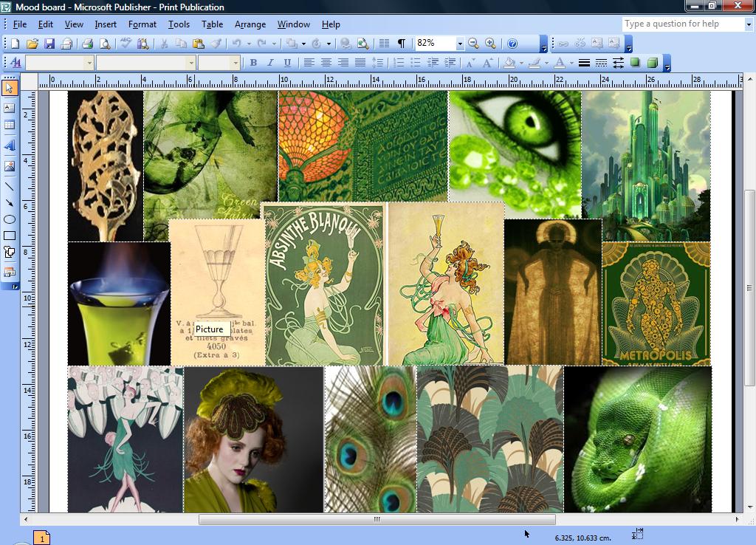
Task: Open the Style name dropdown
Action: (89, 63)
